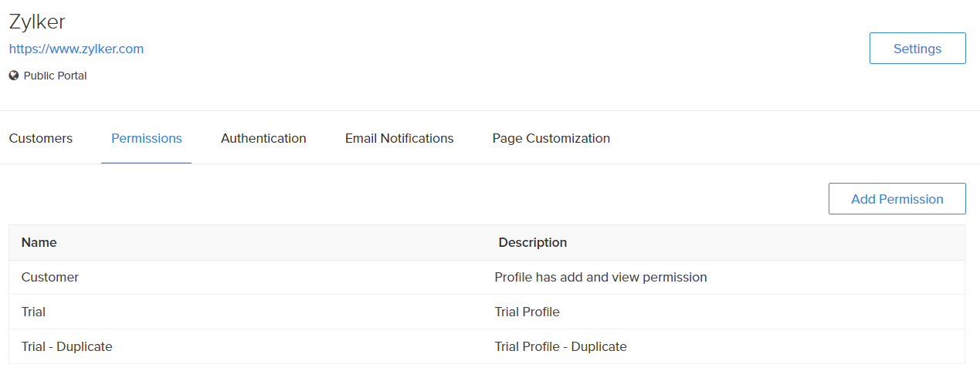
Task: Click the Name column header
Action: 39,242
